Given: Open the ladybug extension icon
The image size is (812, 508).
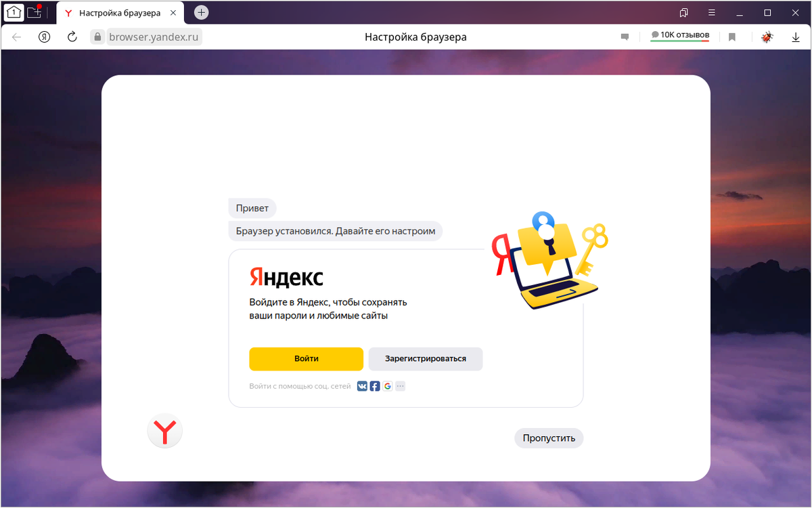Looking at the screenshot, I should pos(767,37).
